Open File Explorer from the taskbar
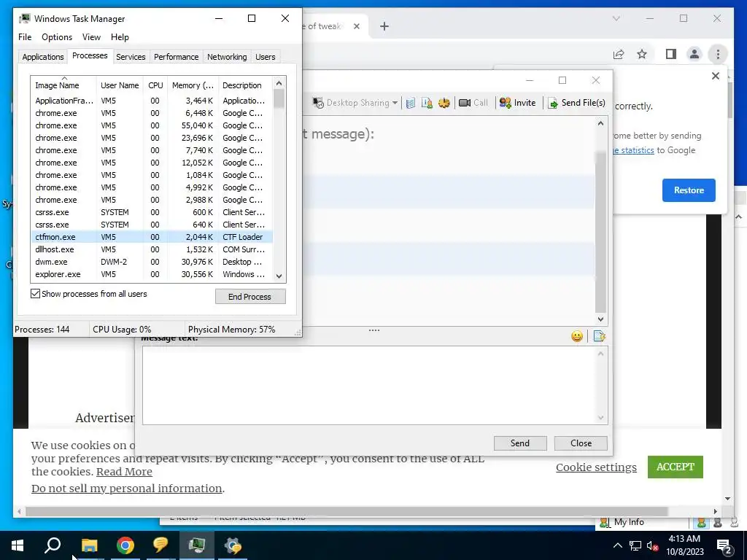Viewport: 747px width, 560px height. (89, 545)
